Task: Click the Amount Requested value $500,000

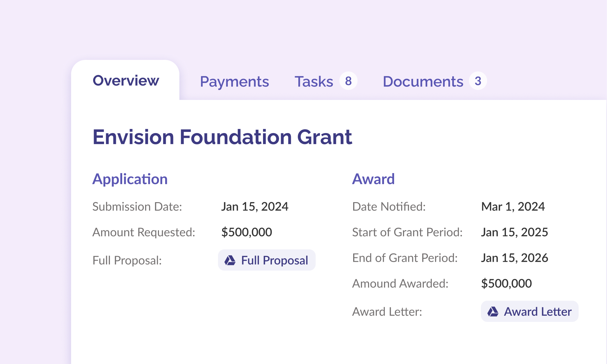Action: pos(246,232)
